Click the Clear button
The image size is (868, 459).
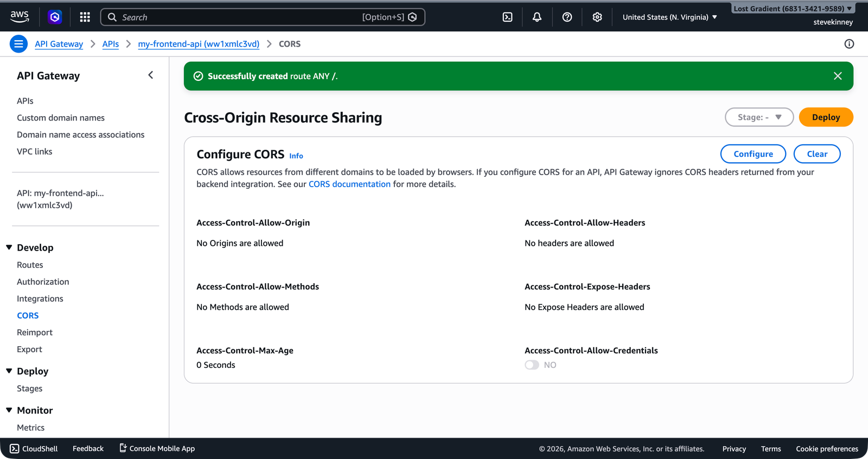(817, 154)
